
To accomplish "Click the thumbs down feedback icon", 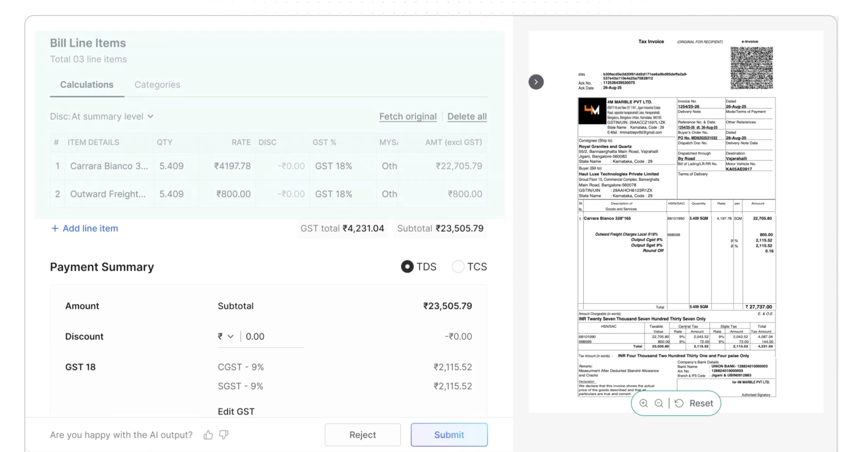I will (224, 435).
